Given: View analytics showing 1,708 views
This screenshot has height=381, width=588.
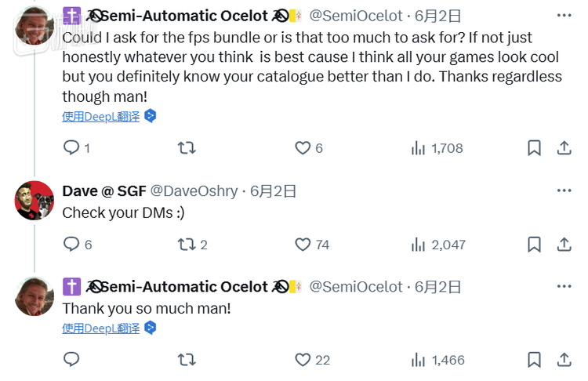Looking at the screenshot, I should click(437, 147).
